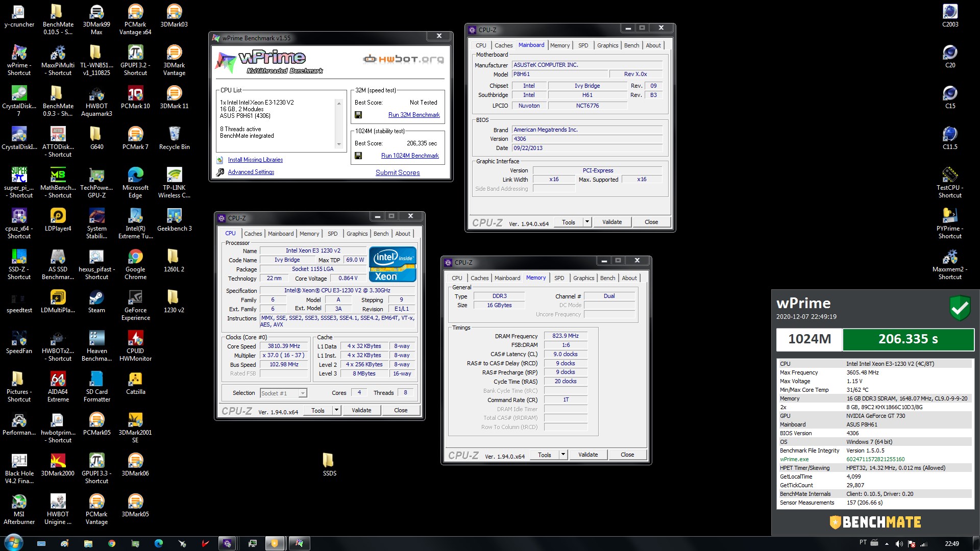This screenshot has height=551, width=980.
Task: Launch MaxxPiMulti Shortcut icon
Action: point(58,61)
